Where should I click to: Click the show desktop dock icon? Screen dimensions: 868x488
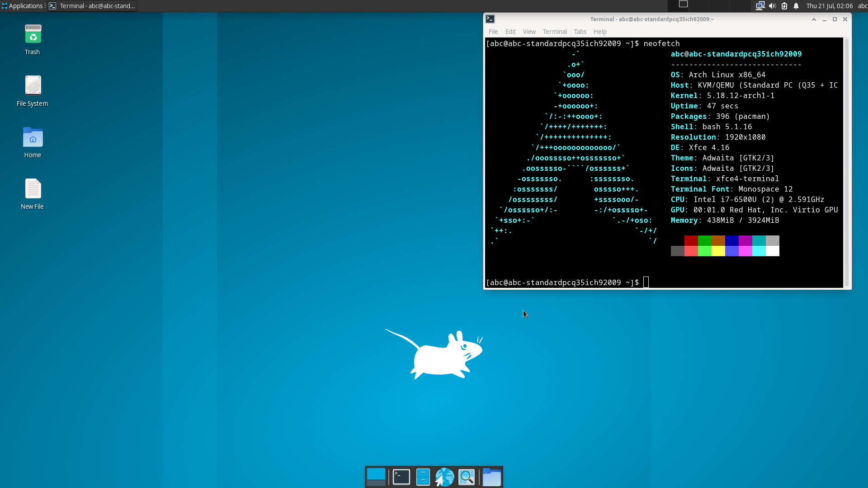[376, 477]
